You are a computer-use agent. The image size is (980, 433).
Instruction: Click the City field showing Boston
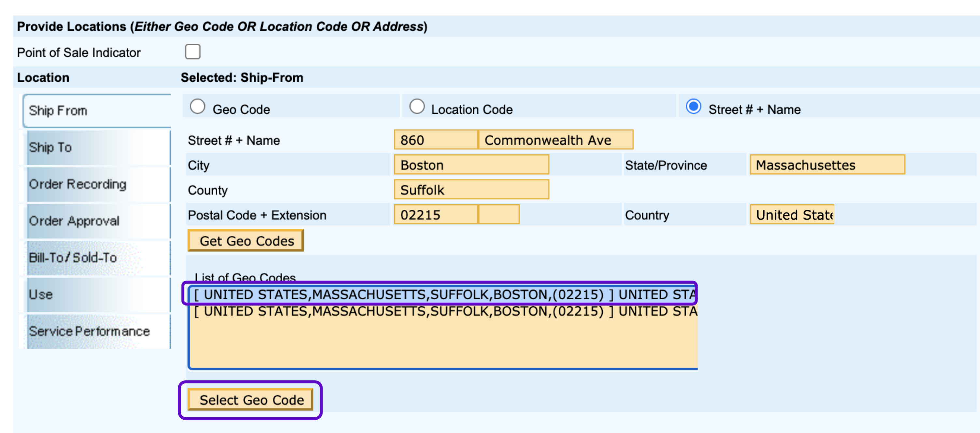pos(471,165)
